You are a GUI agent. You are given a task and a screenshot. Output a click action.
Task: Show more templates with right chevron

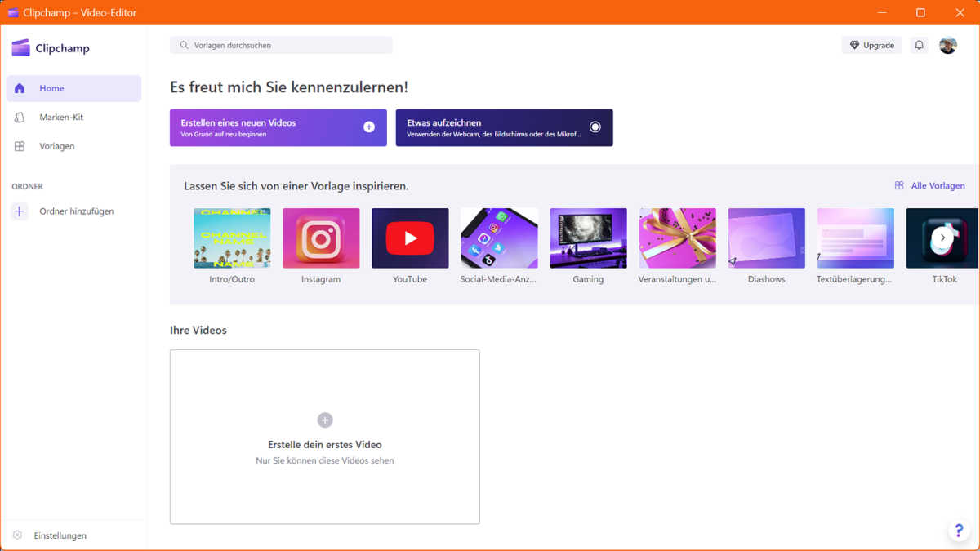[942, 238]
